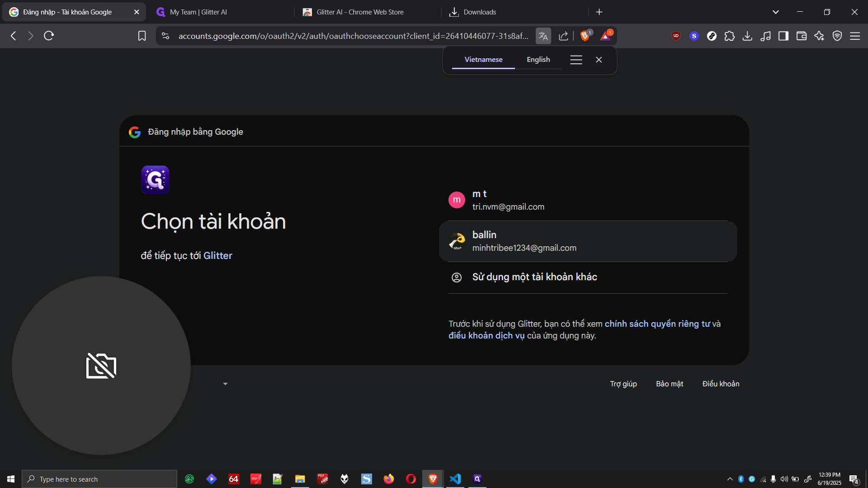
Task: Switch to Glitter AI - Chrome Web Store tab
Action: point(367,12)
